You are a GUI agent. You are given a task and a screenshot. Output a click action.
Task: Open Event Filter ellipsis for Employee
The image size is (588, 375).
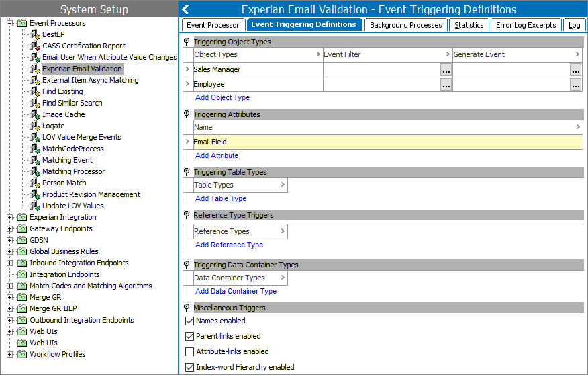tap(446, 85)
